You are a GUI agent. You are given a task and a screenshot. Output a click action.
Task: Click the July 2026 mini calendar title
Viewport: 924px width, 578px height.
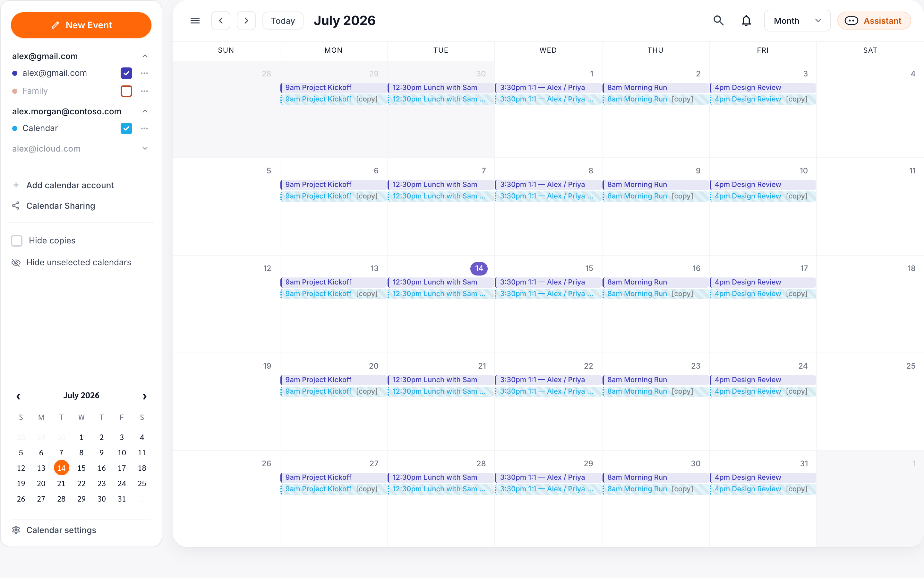click(x=81, y=395)
